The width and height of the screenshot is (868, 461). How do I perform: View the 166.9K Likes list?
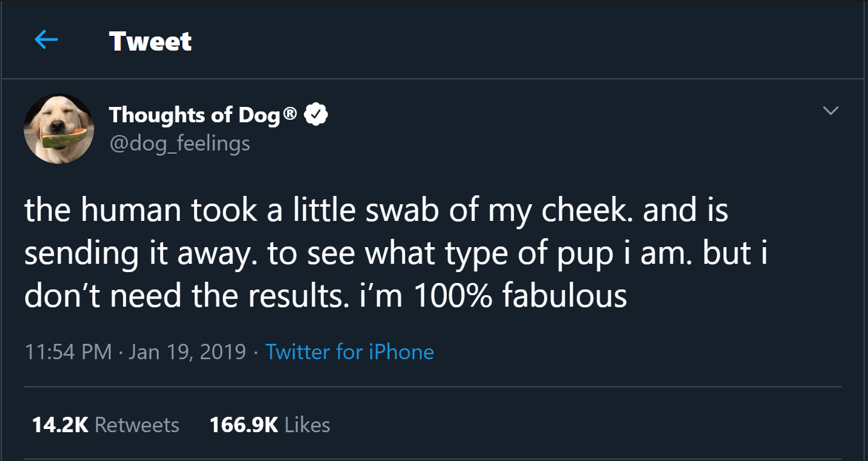tap(269, 425)
